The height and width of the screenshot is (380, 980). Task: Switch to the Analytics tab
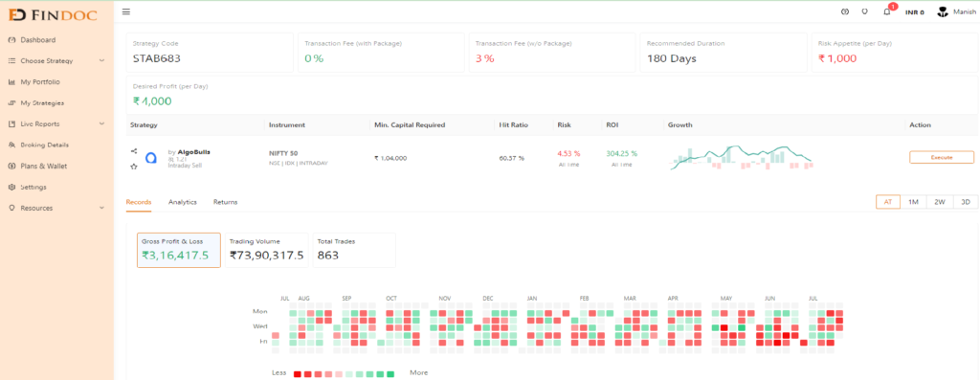click(x=183, y=202)
